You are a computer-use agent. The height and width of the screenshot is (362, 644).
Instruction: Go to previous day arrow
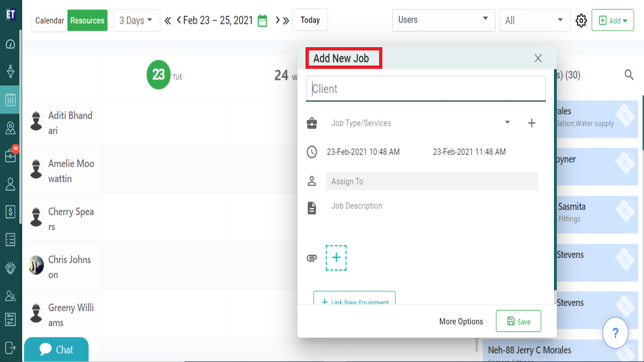click(x=179, y=20)
